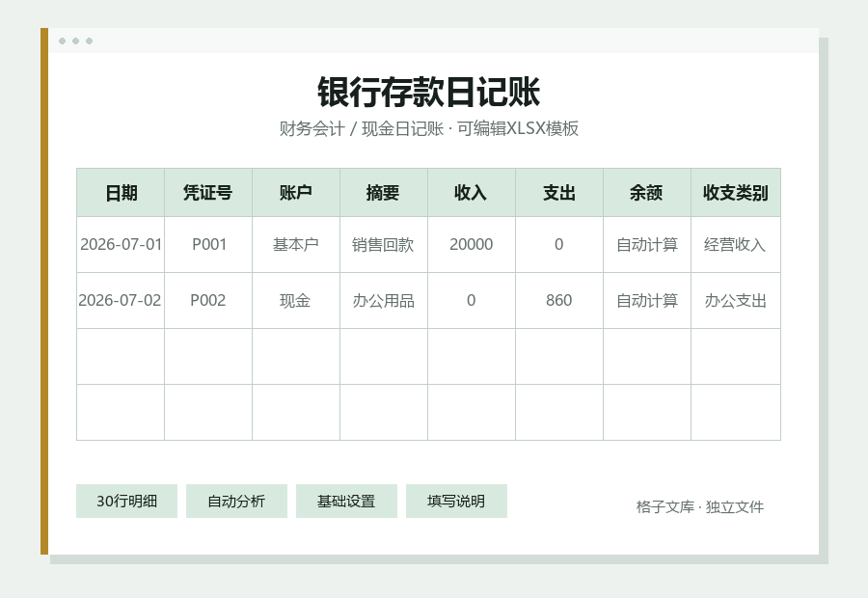Click the 基本户 account cell

pyautogui.click(x=296, y=245)
